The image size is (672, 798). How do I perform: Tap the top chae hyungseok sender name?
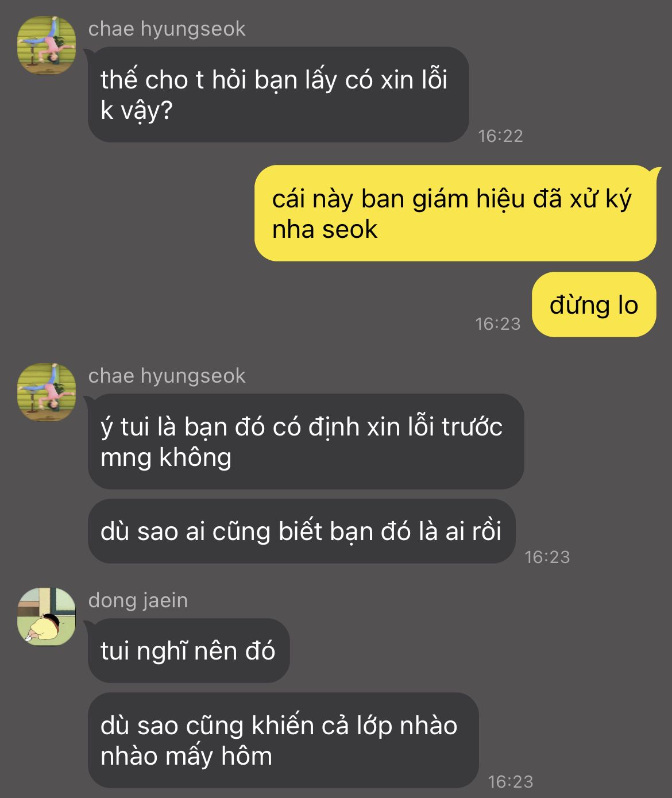coord(167,29)
